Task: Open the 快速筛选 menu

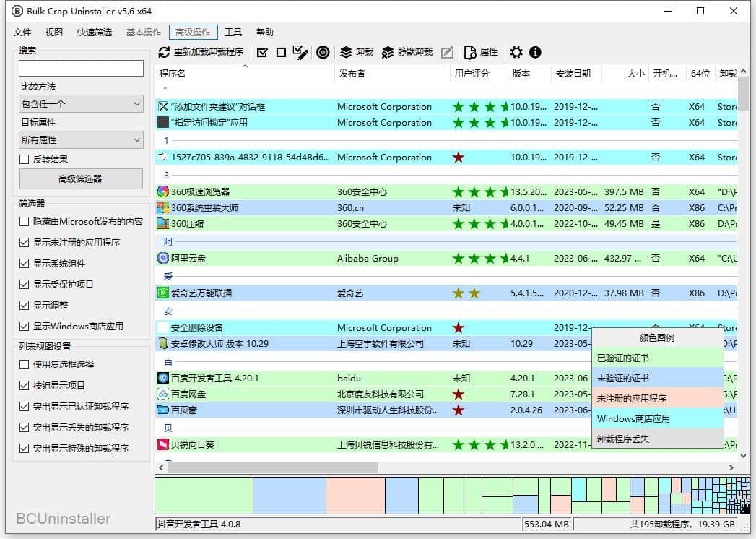Action: coord(95,32)
